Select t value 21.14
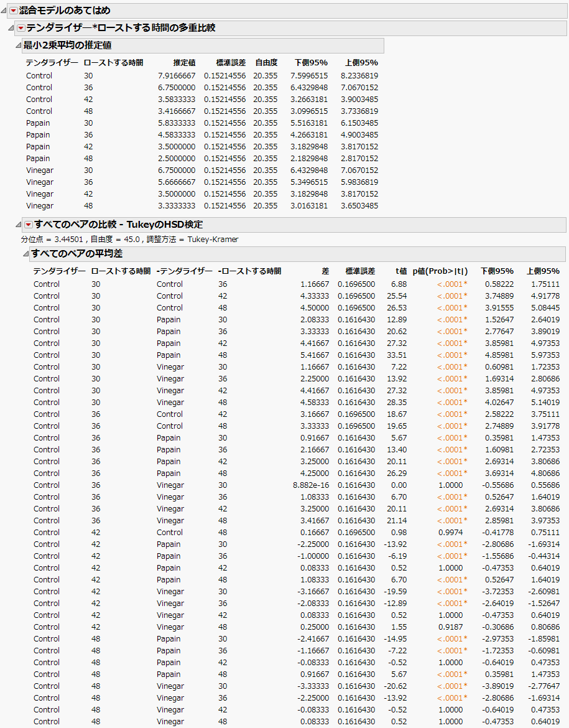The image size is (569, 728). pos(397,521)
